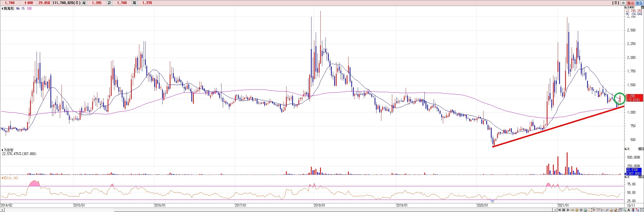Click the magnifier with person icon
Viewport: 644px width, 212px height.
tap(585, 210)
